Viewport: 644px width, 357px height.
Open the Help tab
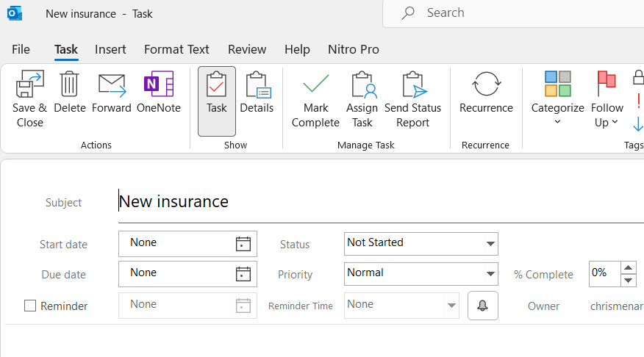click(297, 50)
